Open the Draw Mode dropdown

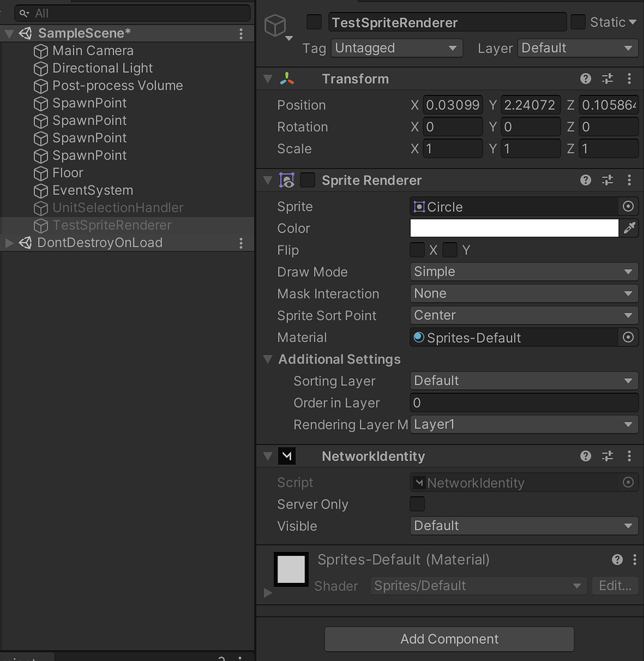pyautogui.click(x=524, y=272)
